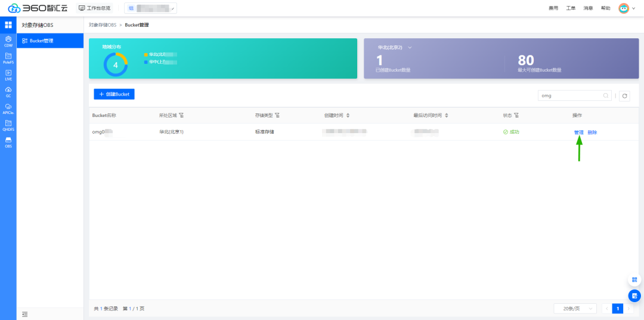The width and height of the screenshot is (644, 320).
Task: Open the 20条/页 page size dropdown
Action: point(575,309)
